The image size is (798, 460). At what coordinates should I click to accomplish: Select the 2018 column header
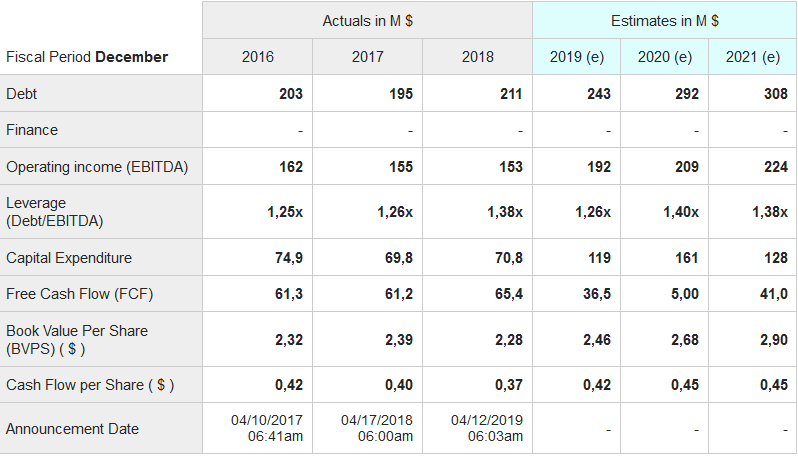pos(478,57)
